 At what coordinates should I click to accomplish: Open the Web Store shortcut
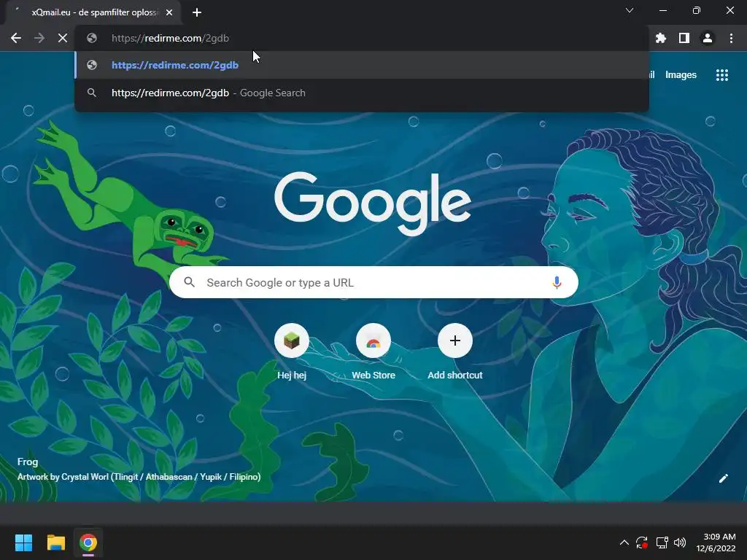[x=373, y=352]
